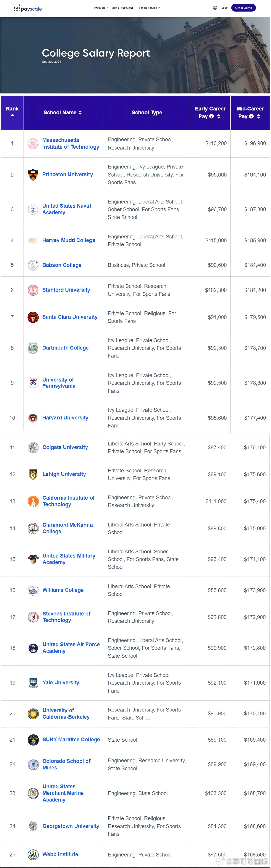The image size is (271, 868).
Task: Click the Early Career Pay info icon
Action: [x=211, y=116]
